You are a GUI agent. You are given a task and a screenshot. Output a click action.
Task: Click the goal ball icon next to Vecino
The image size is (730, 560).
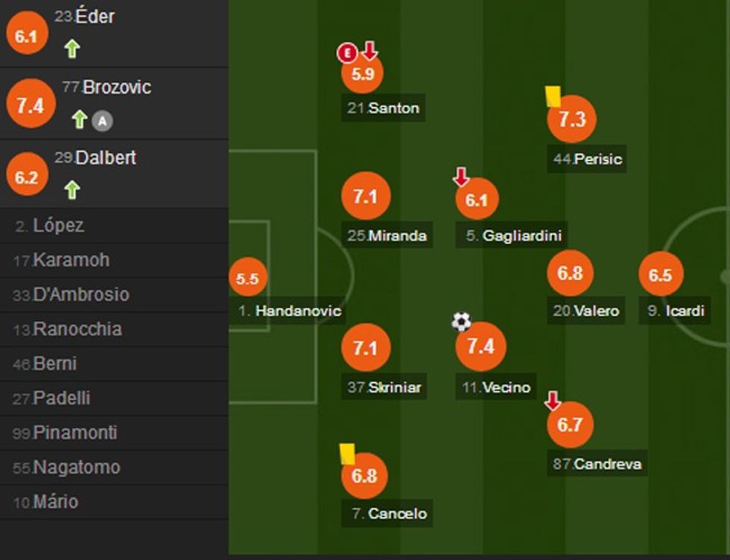point(462,322)
